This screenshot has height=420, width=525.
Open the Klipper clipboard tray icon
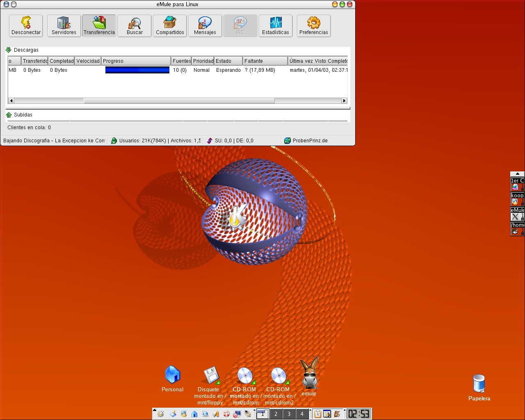click(x=317, y=414)
